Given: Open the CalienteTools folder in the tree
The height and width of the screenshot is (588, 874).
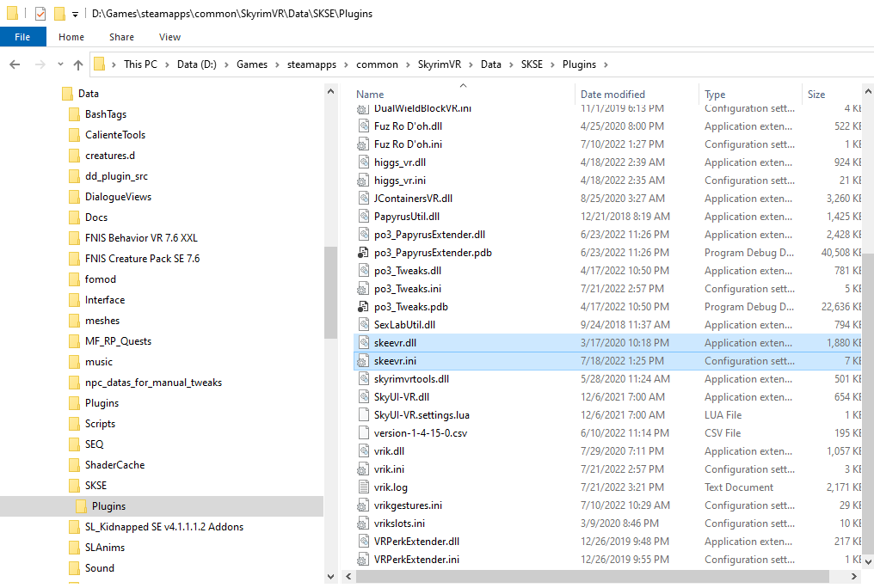Looking at the screenshot, I should (x=114, y=135).
